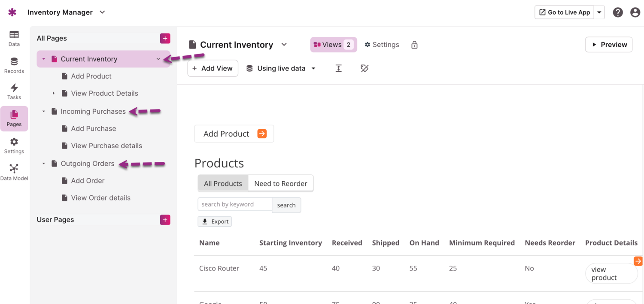This screenshot has width=644, height=304.
Task: Open the Views tab
Action: click(333, 45)
